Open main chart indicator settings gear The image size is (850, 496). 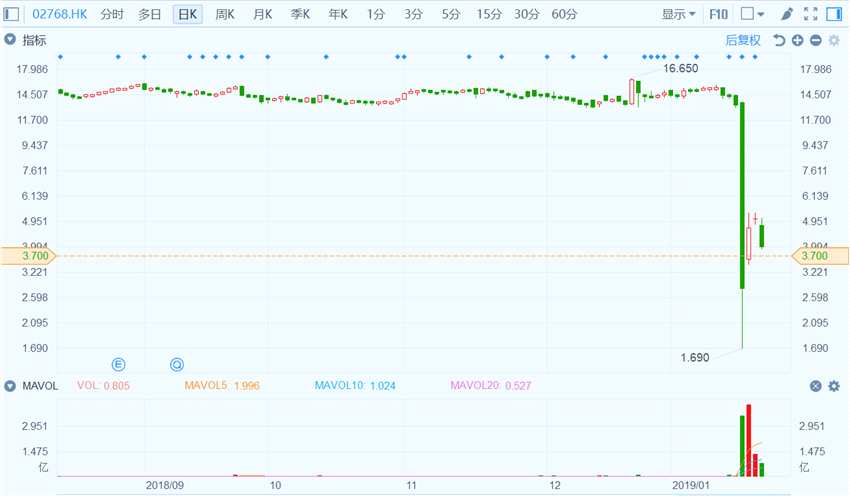click(834, 40)
